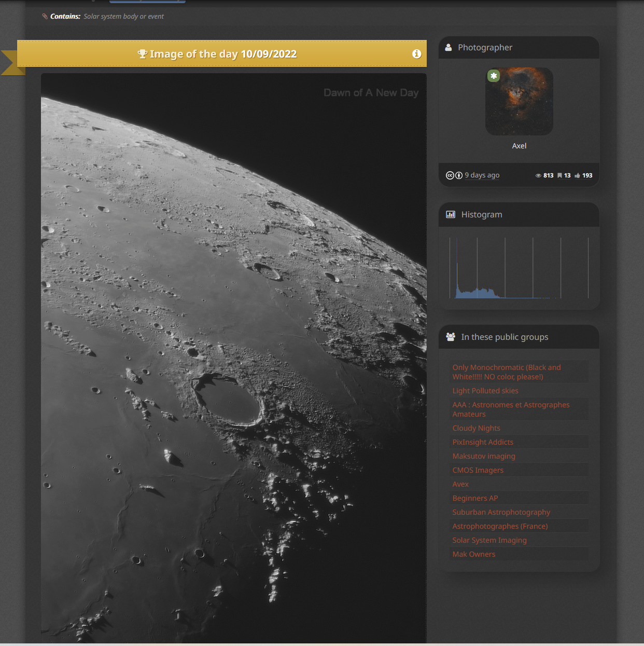Click the thumbs-up likes icon

click(x=577, y=175)
